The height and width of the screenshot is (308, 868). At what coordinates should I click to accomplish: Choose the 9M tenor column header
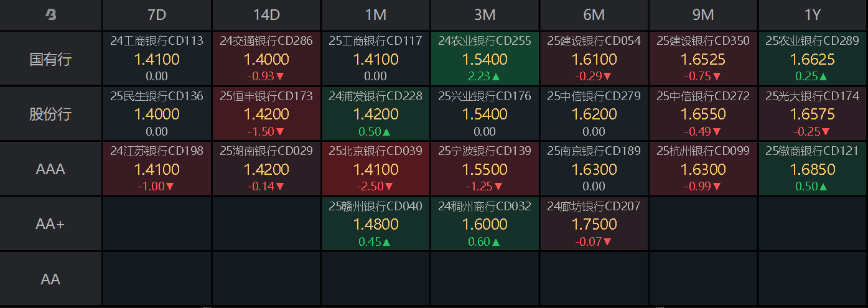pyautogui.click(x=703, y=16)
